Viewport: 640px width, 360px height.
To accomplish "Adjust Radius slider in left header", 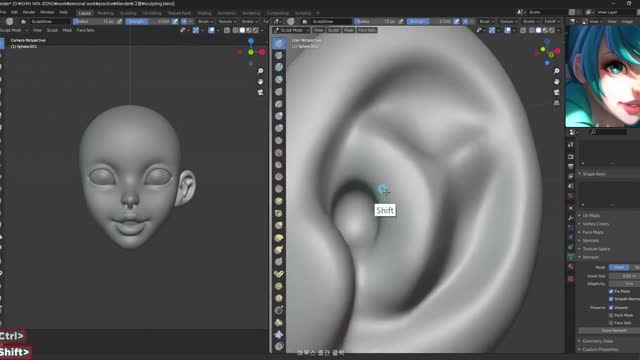I will [x=94, y=21].
